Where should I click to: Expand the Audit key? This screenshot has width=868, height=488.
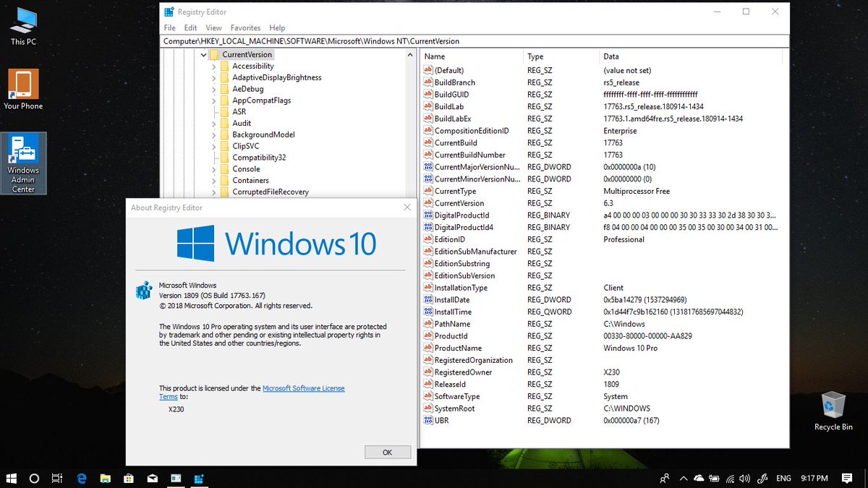pos(214,123)
